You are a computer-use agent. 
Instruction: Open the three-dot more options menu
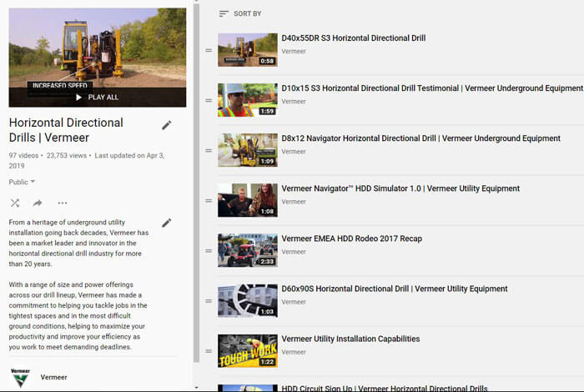63,203
